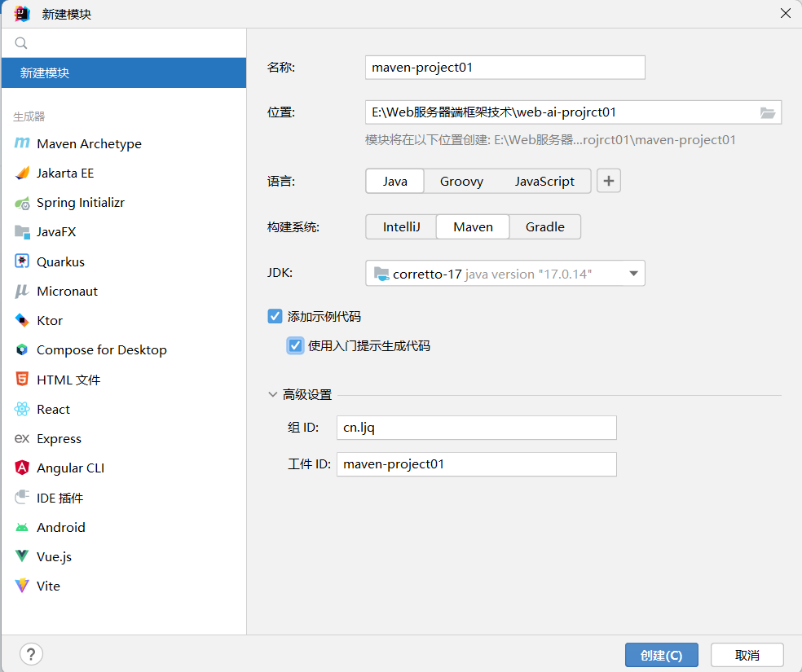This screenshot has height=672, width=802.
Task: Click the 创建(C) button
Action: (661, 655)
